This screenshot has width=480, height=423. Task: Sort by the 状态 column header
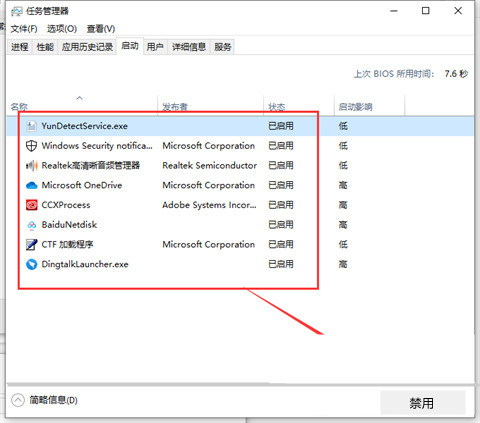[x=277, y=107]
